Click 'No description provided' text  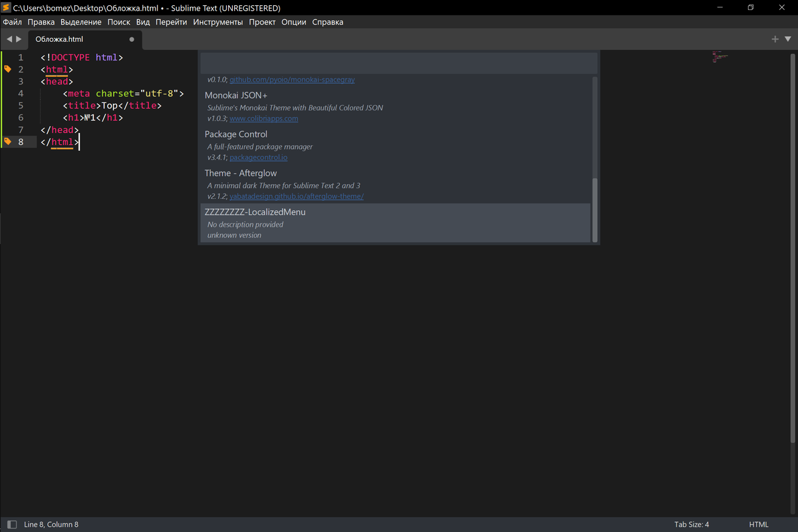[x=245, y=225]
